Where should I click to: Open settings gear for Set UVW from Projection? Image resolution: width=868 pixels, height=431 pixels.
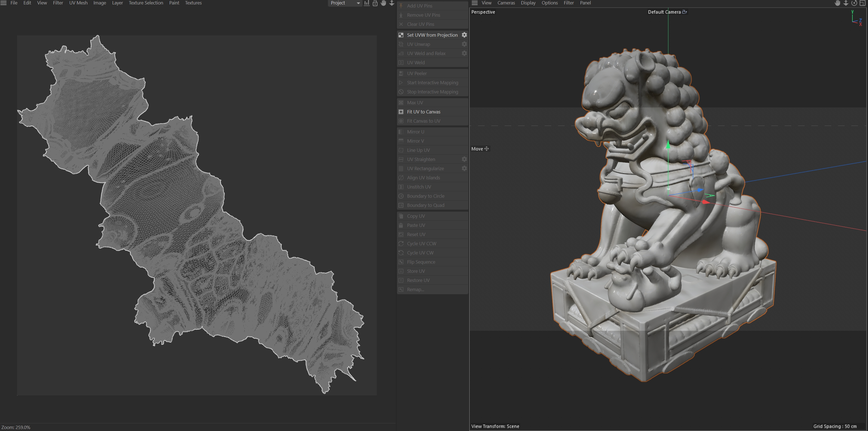(x=464, y=35)
